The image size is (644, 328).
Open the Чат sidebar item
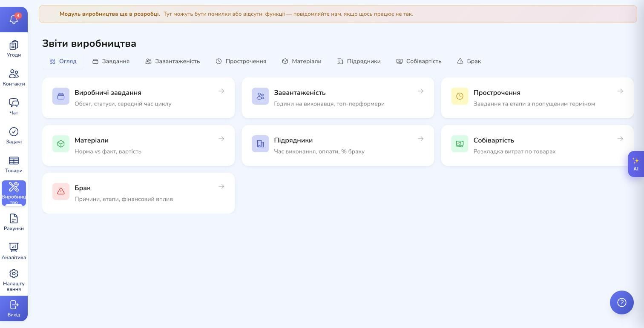(x=14, y=106)
